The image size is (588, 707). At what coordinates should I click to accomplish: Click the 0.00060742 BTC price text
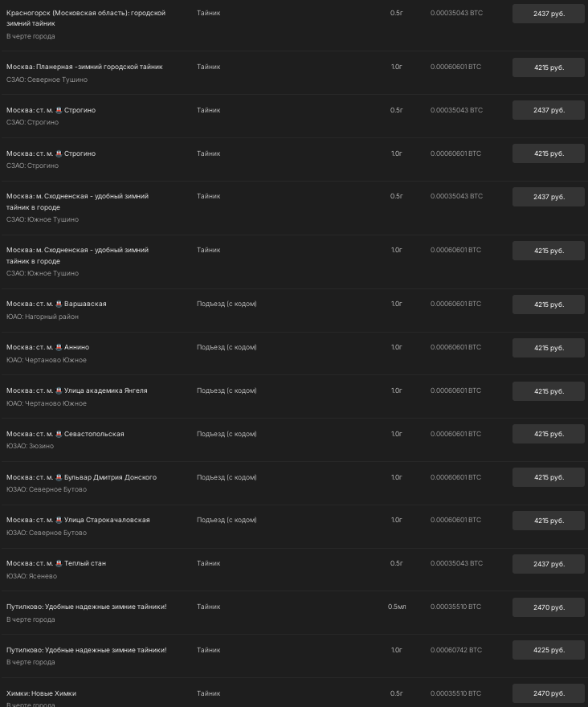coord(456,650)
